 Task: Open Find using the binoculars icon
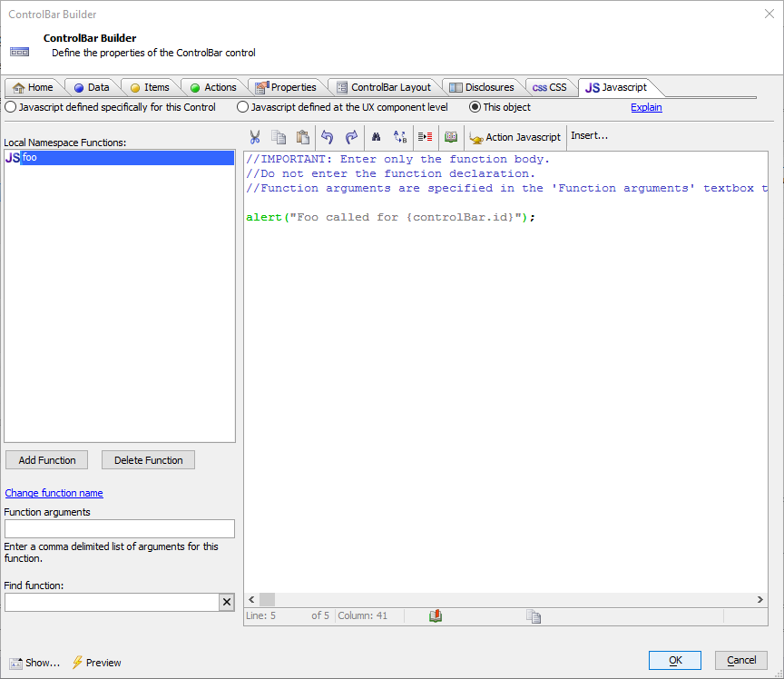[376, 137]
